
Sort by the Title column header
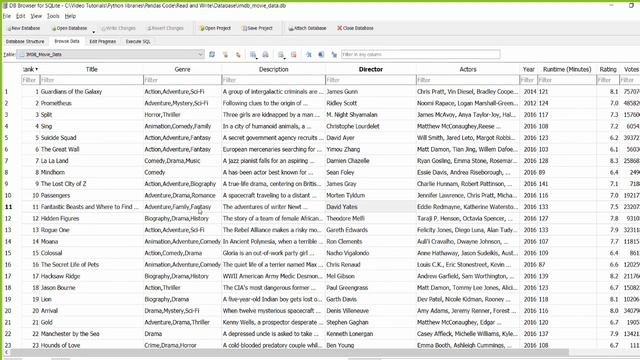coord(91,69)
